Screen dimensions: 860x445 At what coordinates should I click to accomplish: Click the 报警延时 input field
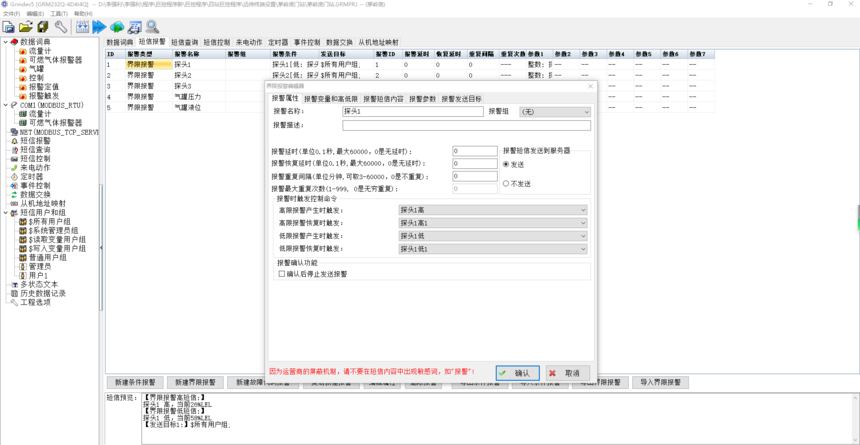coord(475,151)
